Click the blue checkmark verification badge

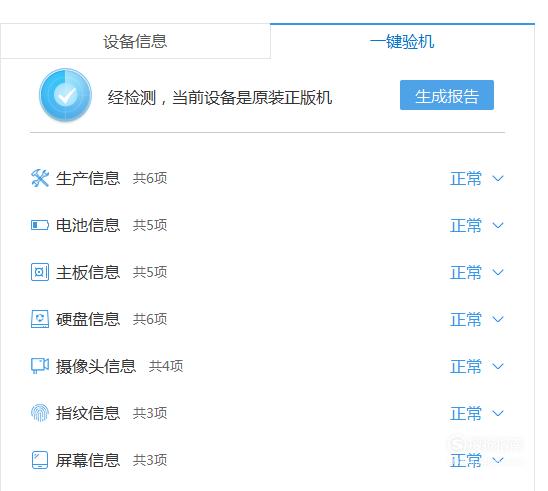pyautogui.click(x=65, y=95)
